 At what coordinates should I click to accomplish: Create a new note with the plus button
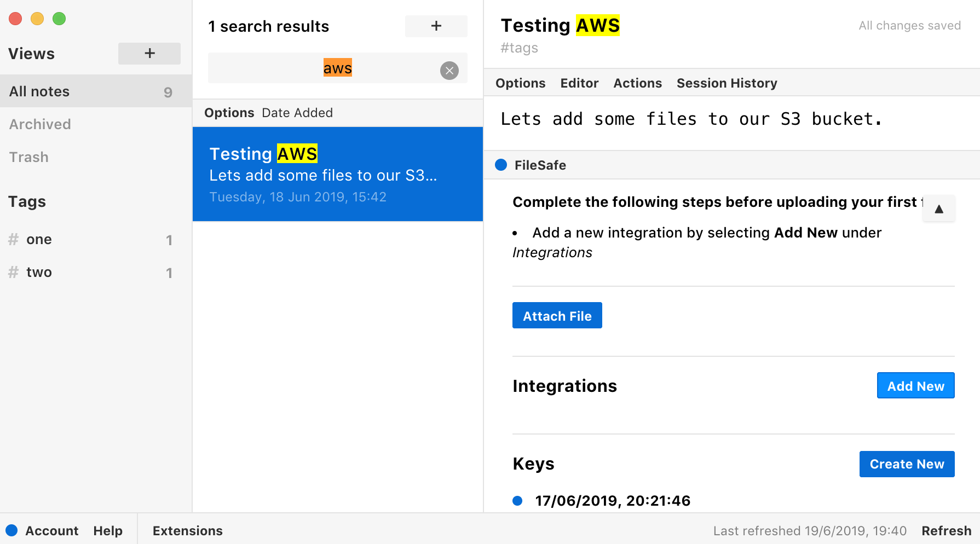[436, 26]
